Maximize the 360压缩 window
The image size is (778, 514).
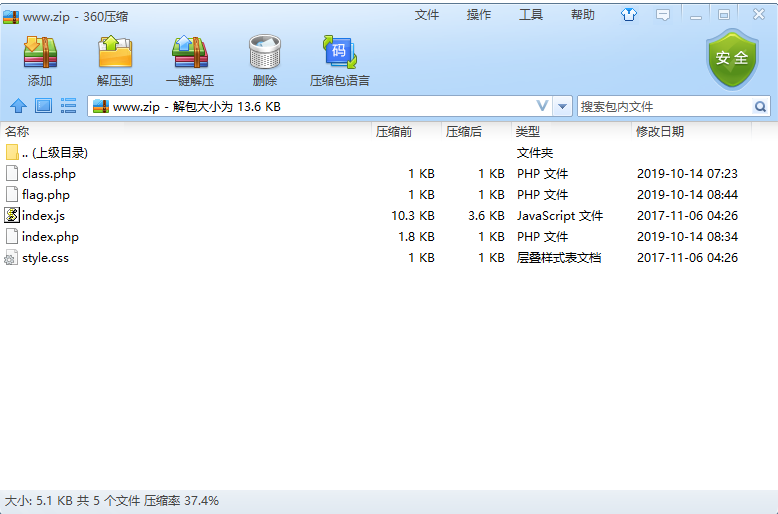pyautogui.click(x=724, y=15)
